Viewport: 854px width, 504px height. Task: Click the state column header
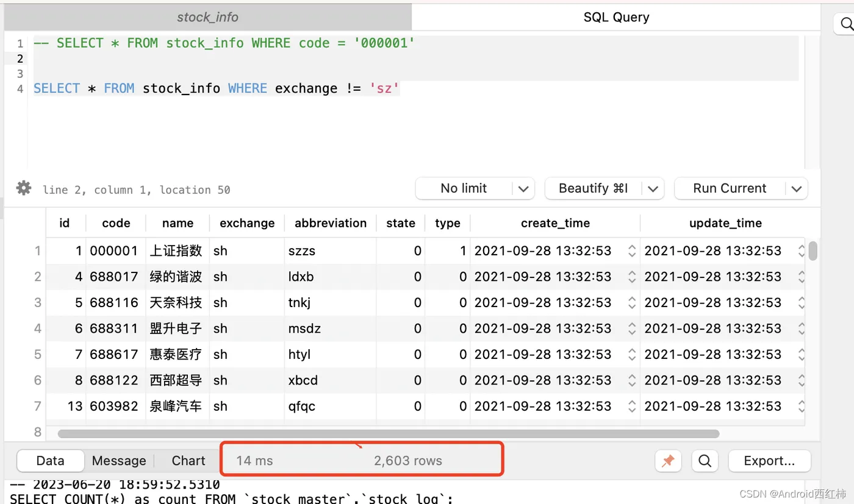pos(401,223)
